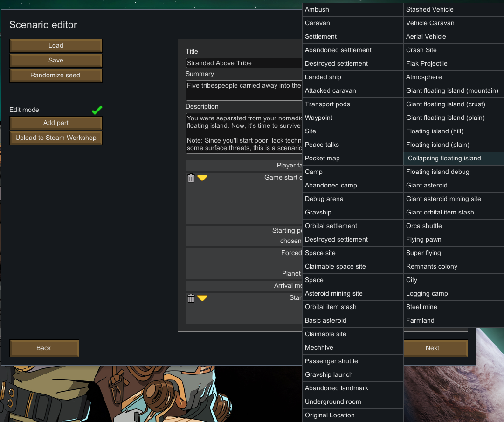The image size is (504, 422).
Task: Select Stashed Vehicle
Action: [x=454, y=10]
